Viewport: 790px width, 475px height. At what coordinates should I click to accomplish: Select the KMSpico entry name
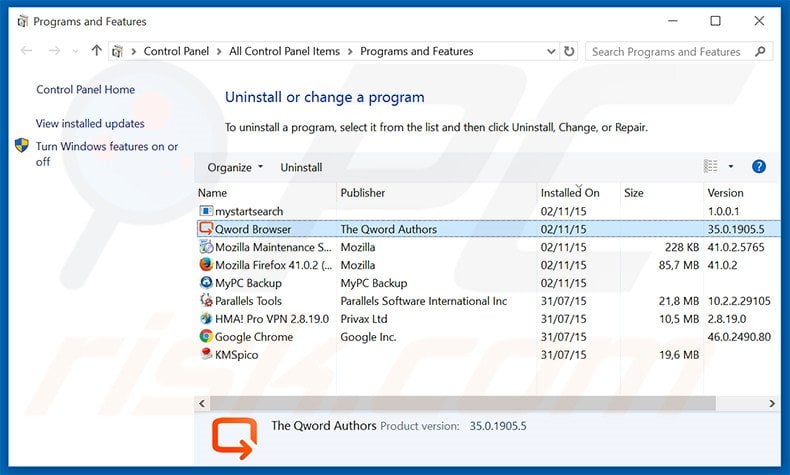coord(236,355)
